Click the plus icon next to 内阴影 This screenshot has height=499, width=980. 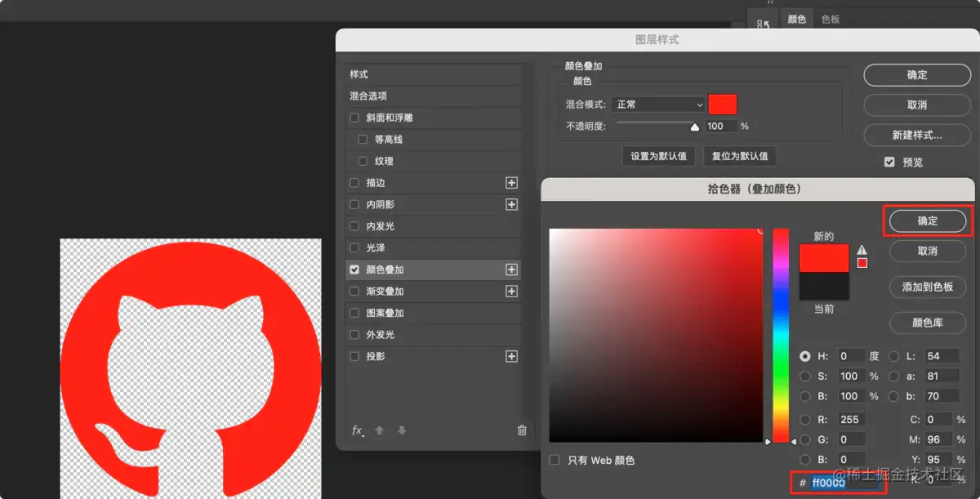pyautogui.click(x=511, y=204)
